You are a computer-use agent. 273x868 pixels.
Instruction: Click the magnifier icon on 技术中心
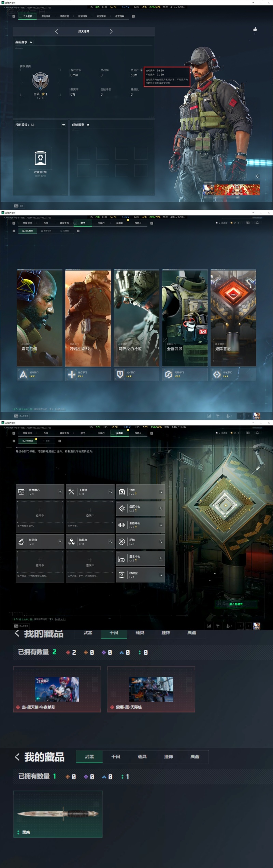tap(60, 492)
